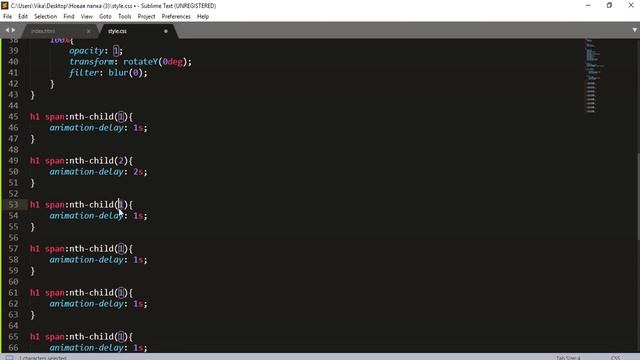This screenshot has height=360, width=640.
Task: Click 'nth-child(2)' on line 49
Action: point(98,161)
